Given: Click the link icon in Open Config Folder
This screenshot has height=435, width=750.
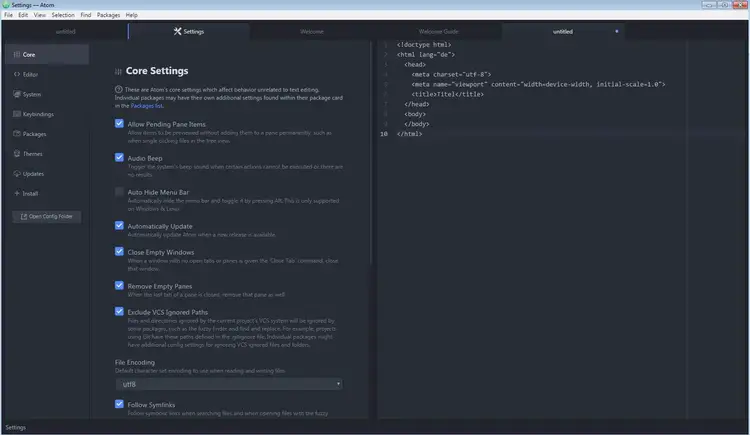Looking at the screenshot, I should (x=23, y=217).
